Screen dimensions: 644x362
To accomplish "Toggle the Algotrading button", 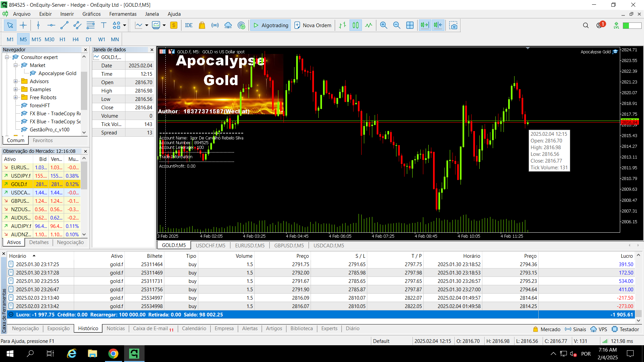I will click(x=271, y=25).
